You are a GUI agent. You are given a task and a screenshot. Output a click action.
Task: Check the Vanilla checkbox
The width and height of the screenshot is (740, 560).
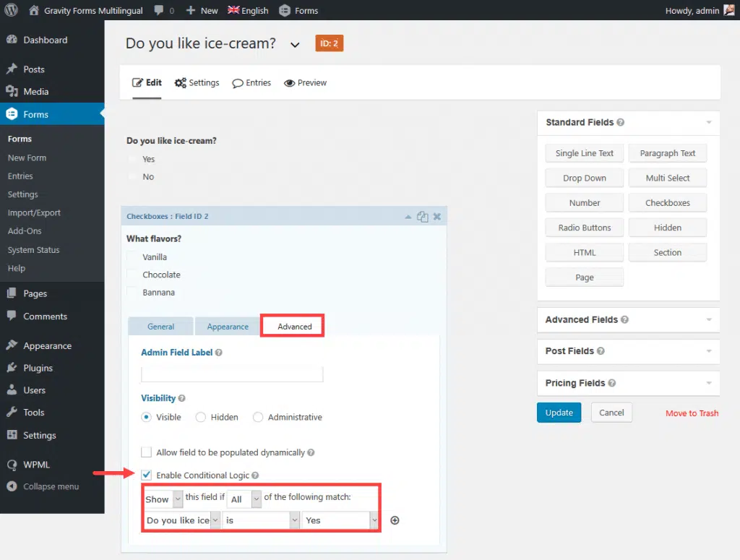pos(132,257)
